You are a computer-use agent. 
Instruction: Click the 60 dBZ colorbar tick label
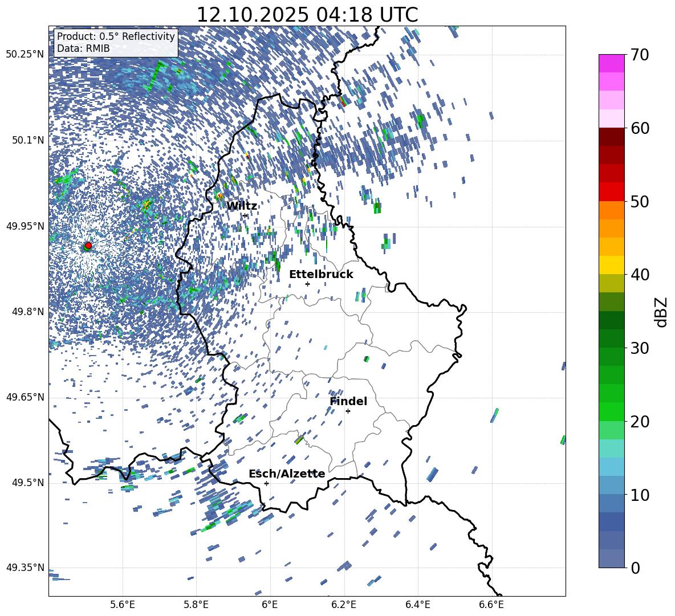coord(640,128)
